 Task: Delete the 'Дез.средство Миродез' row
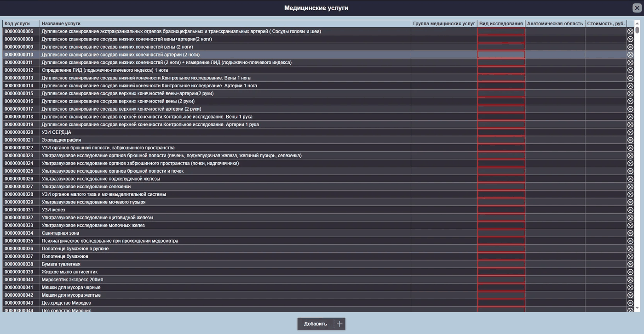[630, 303]
